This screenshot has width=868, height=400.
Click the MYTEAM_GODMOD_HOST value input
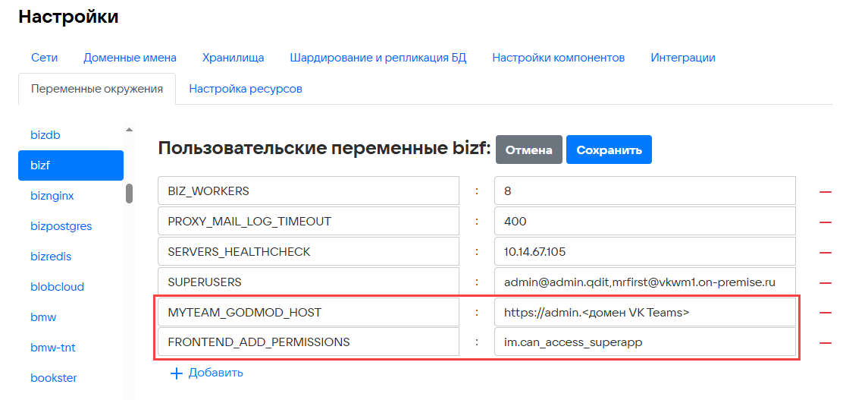coord(644,312)
